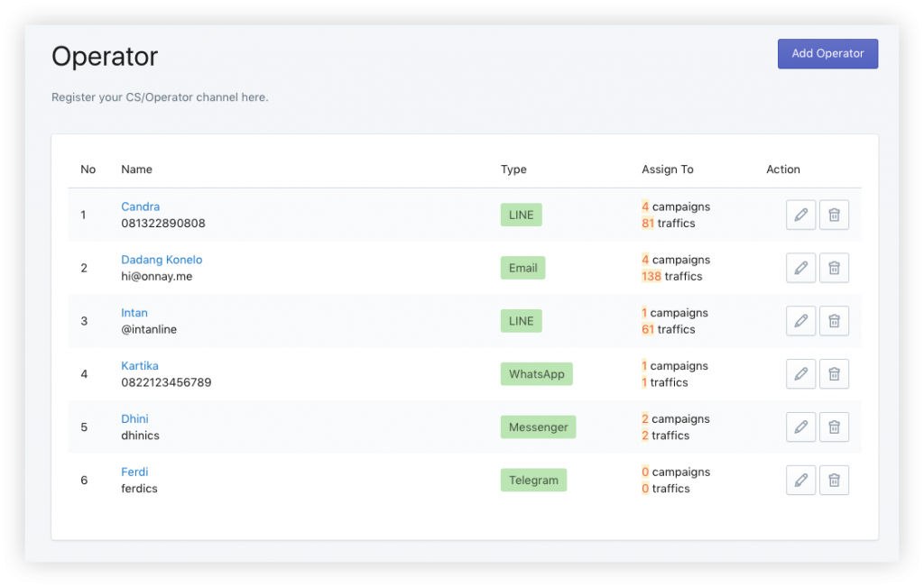This screenshot has height=587, width=924.
Task: Edit Kartika via the pencil icon
Action: coord(800,374)
